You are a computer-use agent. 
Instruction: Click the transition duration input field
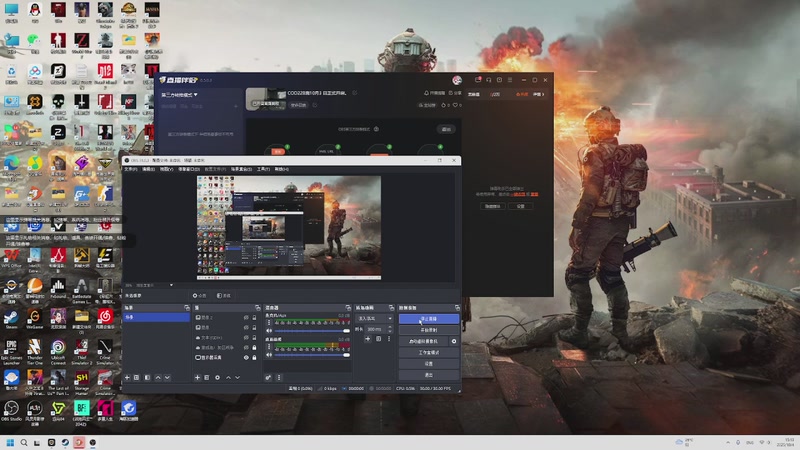376,330
